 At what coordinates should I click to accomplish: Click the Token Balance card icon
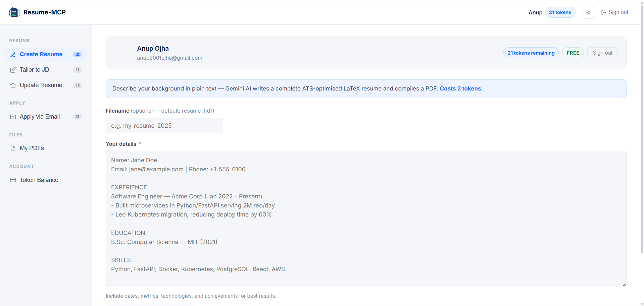[x=13, y=180]
